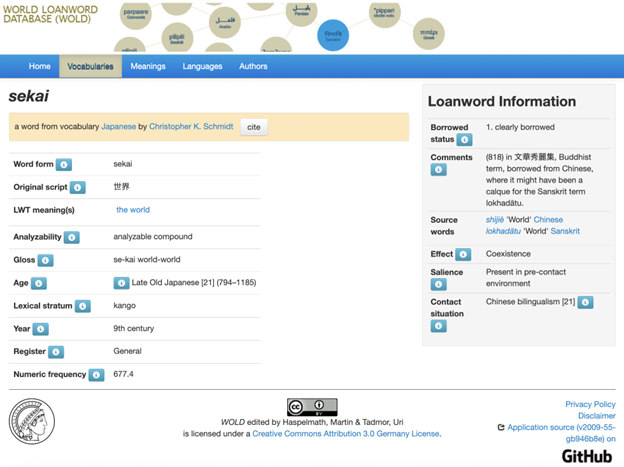Open the info icon below Comments
This screenshot has width=624, height=467.
[x=439, y=170]
